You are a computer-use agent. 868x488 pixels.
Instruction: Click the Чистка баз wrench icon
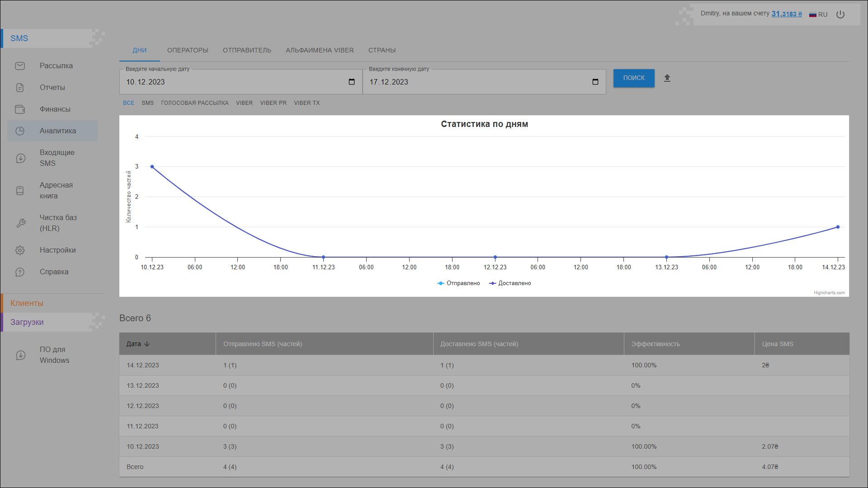21,223
